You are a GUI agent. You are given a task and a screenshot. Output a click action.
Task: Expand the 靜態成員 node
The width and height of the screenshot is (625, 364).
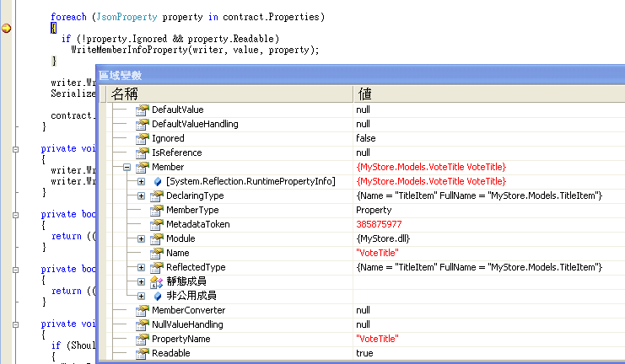141,282
